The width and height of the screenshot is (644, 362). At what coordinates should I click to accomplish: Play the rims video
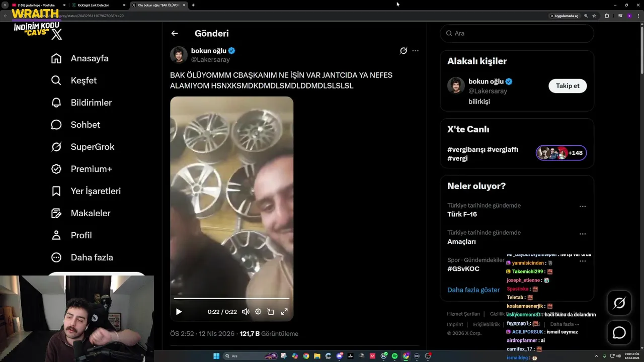(x=179, y=312)
